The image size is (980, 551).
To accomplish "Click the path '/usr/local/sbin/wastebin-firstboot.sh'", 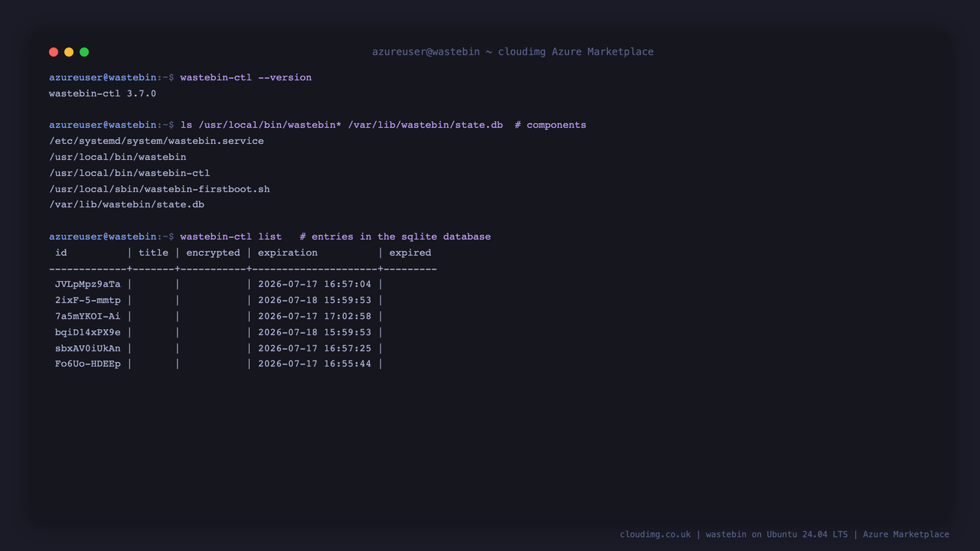I will click(x=159, y=189).
